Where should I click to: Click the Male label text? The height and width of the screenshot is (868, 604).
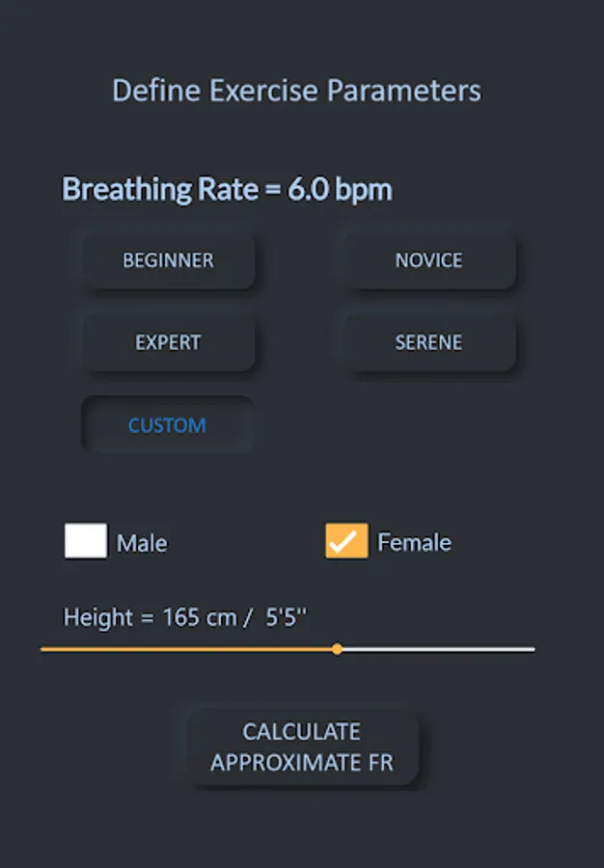click(x=141, y=542)
